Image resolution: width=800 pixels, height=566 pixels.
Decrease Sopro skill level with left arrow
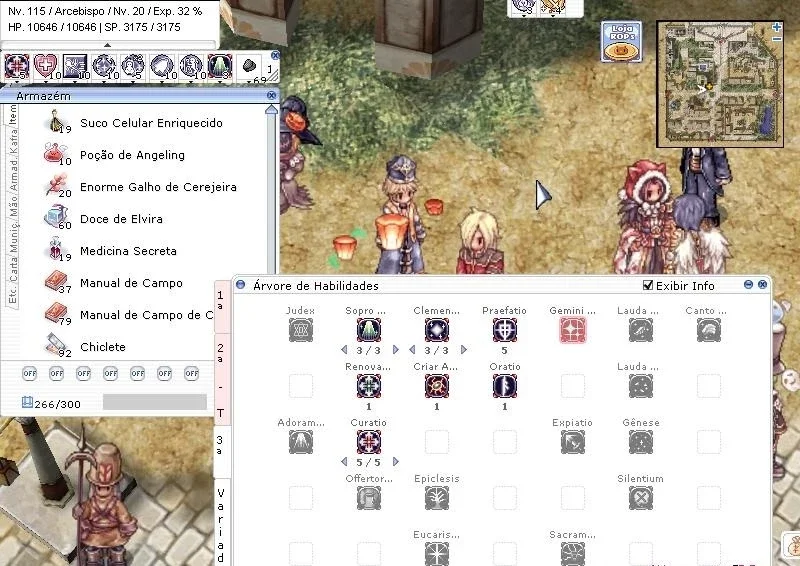click(x=344, y=350)
